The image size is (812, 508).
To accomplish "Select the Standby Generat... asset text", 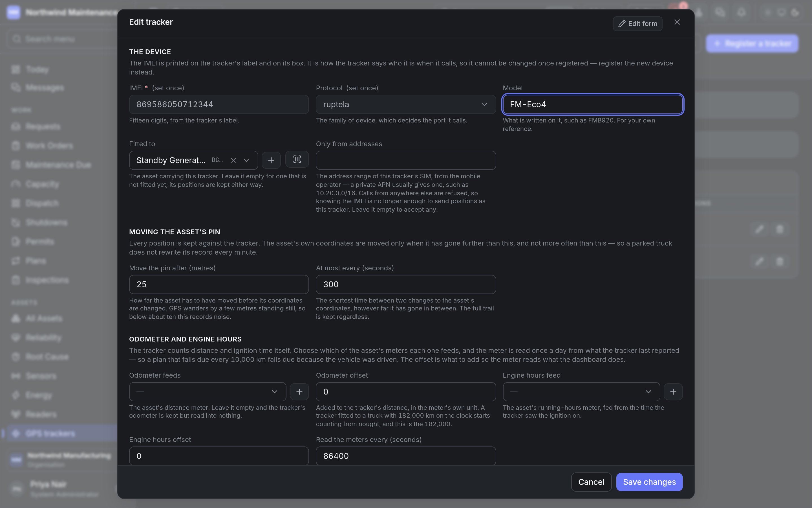I will point(171,160).
